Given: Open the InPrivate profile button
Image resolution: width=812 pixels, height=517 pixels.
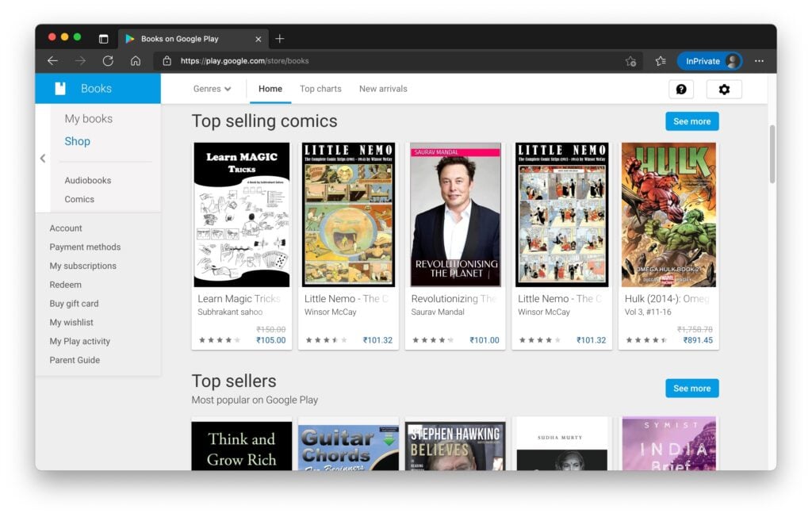Looking at the screenshot, I should (x=710, y=61).
